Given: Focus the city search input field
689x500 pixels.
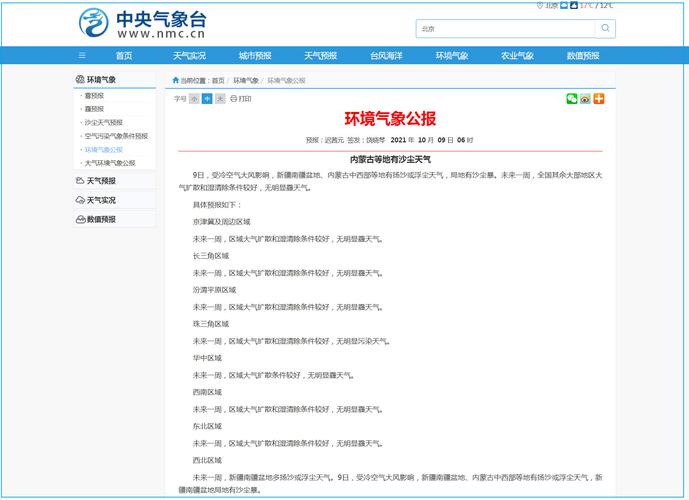Looking at the screenshot, I should click(x=505, y=29).
